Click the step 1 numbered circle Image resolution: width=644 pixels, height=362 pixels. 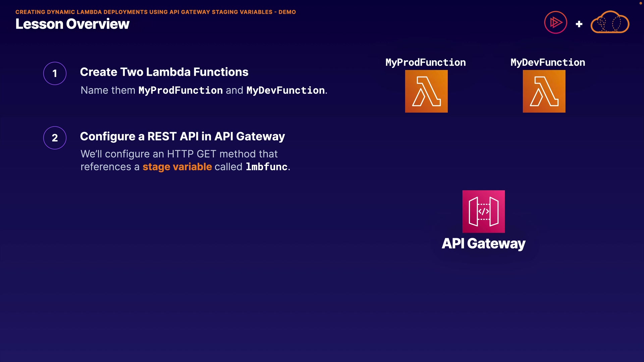tap(55, 73)
